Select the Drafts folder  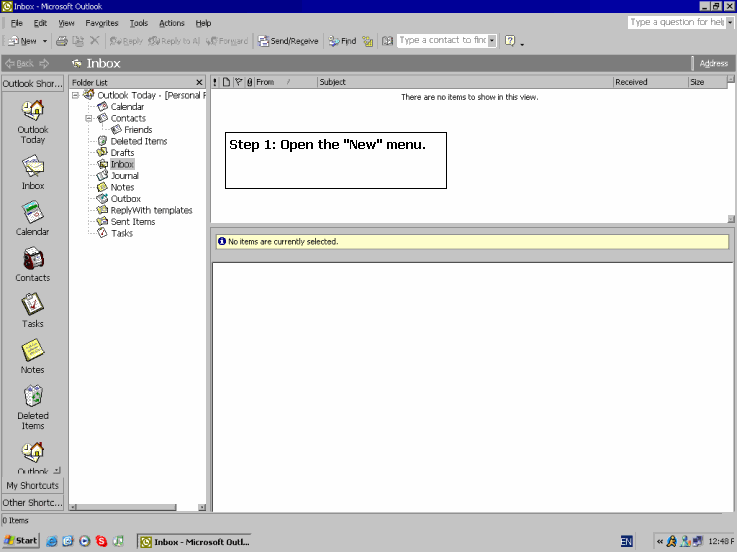[x=122, y=153]
